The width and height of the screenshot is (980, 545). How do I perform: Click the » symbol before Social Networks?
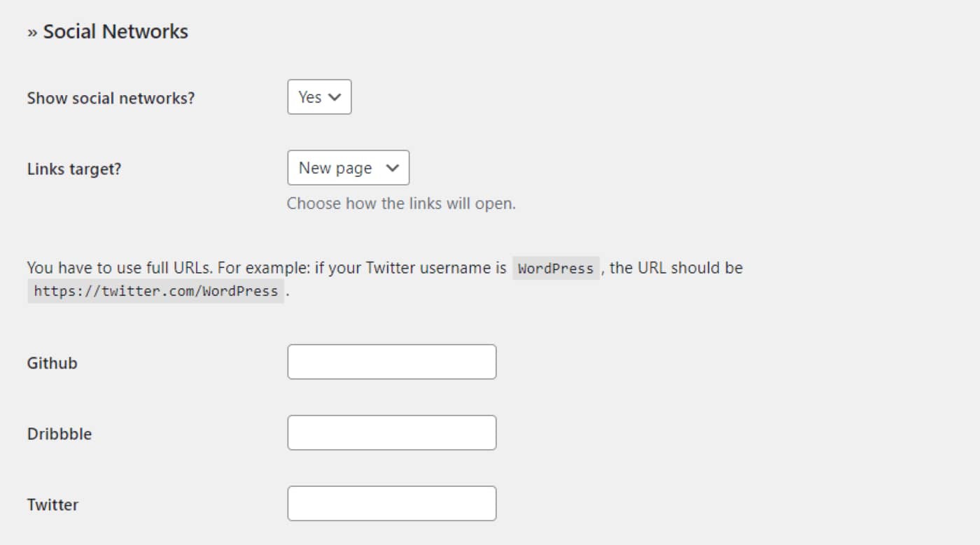[32, 32]
